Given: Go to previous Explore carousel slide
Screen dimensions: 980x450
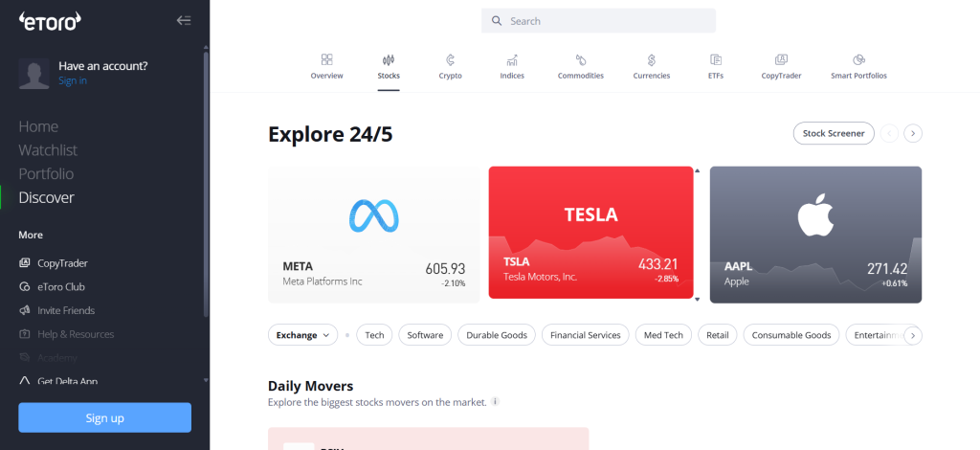Looking at the screenshot, I should click(889, 133).
